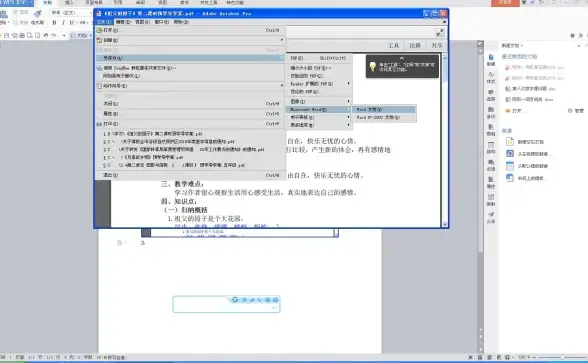Click 视图 in Acrobat menu bar
Screen dimensions: 588x363
point(142,22)
